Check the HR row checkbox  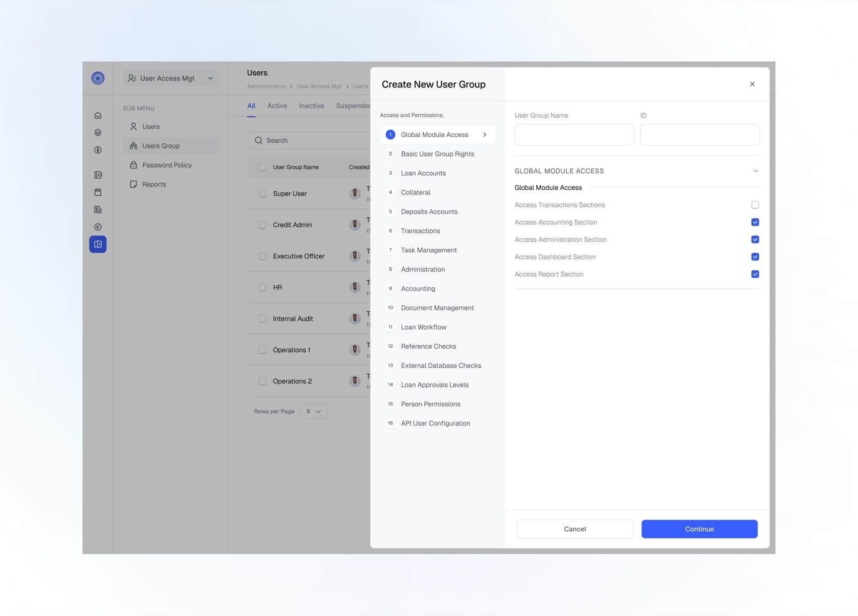point(262,287)
